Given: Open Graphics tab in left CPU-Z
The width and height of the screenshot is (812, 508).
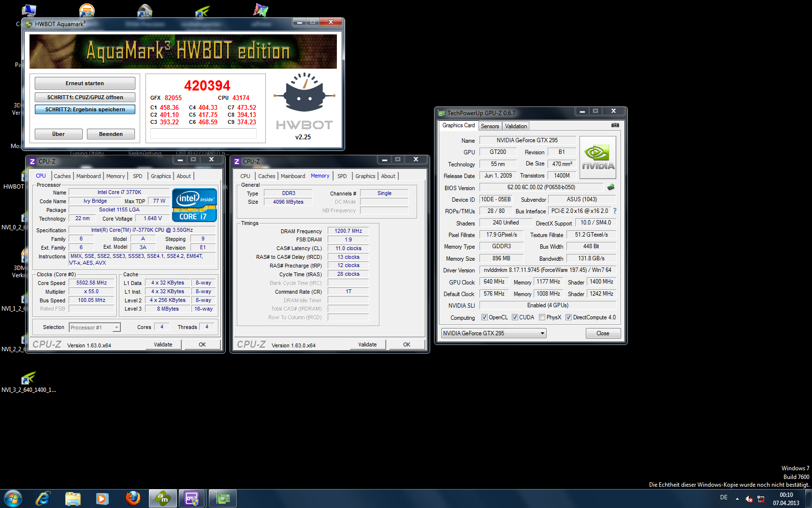Looking at the screenshot, I should point(161,176).
